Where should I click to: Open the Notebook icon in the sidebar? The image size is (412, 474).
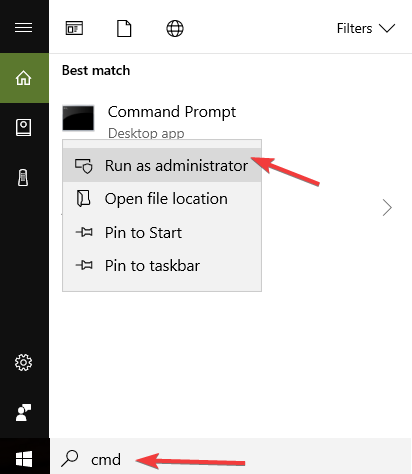point(24,127)
